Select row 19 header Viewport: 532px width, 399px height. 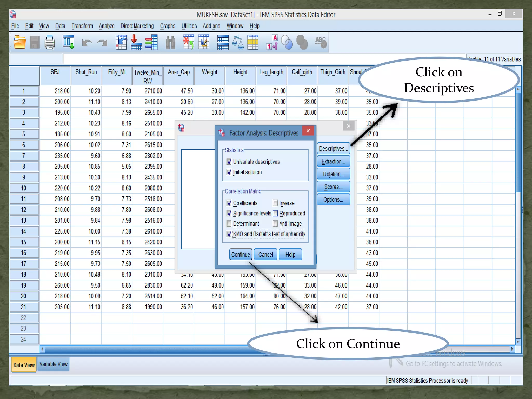pyautogui.click(x=24, y=285)
